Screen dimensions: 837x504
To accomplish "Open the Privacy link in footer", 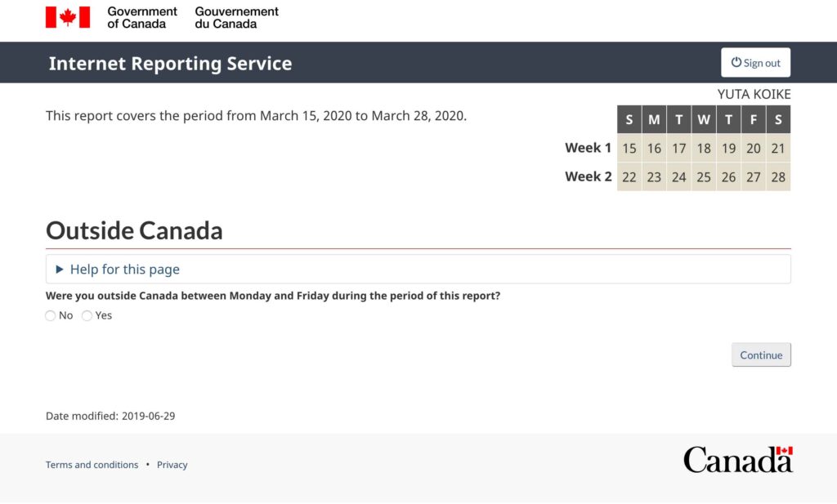I will tap(172, 465).
